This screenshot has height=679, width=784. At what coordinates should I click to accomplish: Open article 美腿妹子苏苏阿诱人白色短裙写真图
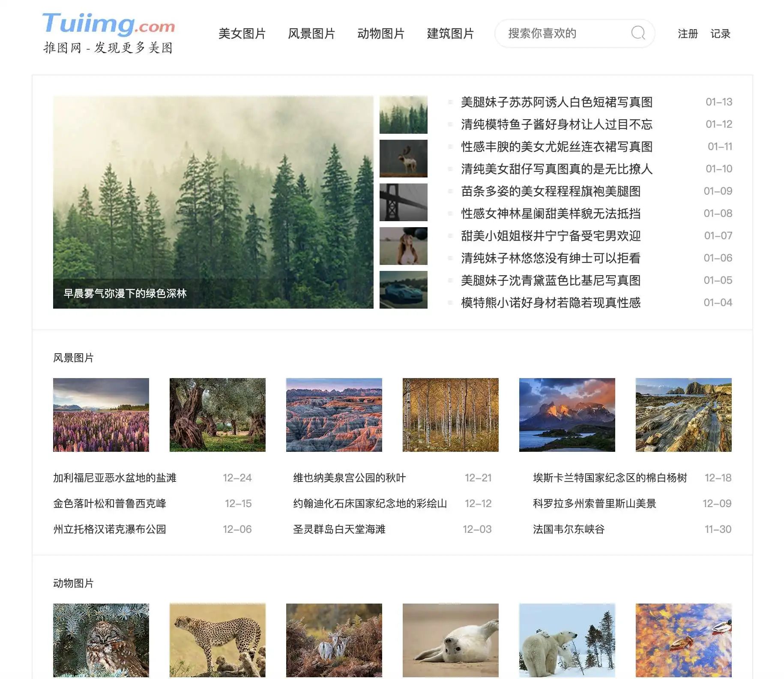(557, 102)
